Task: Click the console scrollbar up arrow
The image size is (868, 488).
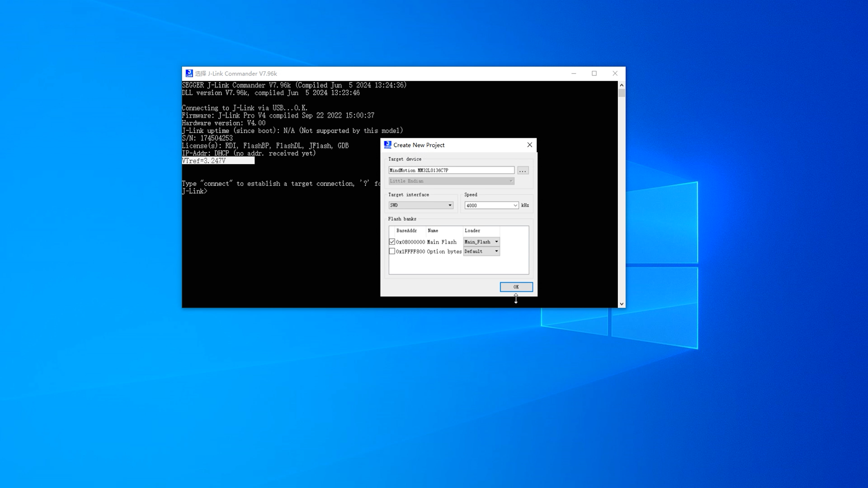Action: pyautogui.click(x=621, y=85)
